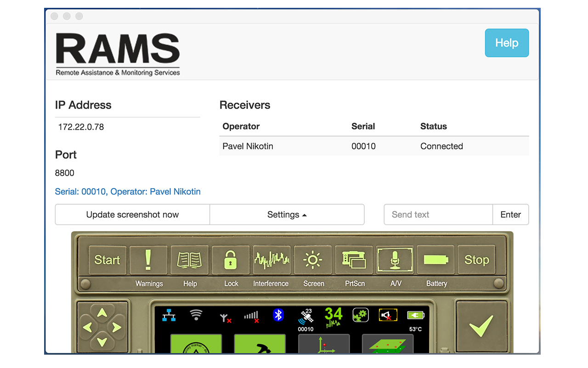Open the survey marker green tile
Viewport: 588px width, 368px height.
[x=196, y=344]
